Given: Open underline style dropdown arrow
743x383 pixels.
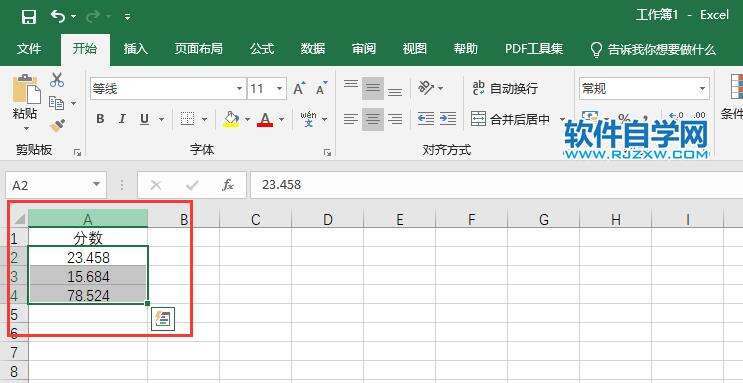Looking at the screenshot, I should point(162,119).
